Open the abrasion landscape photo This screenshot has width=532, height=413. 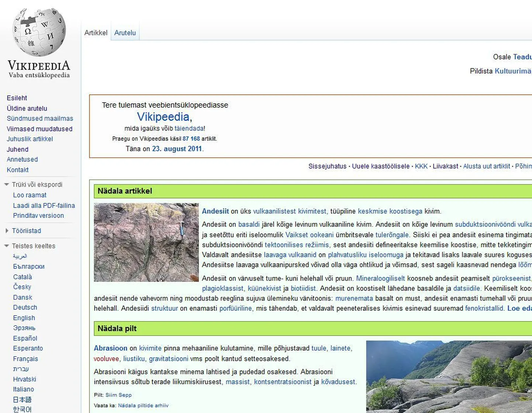pyautogui.click(x=449, y=377)
